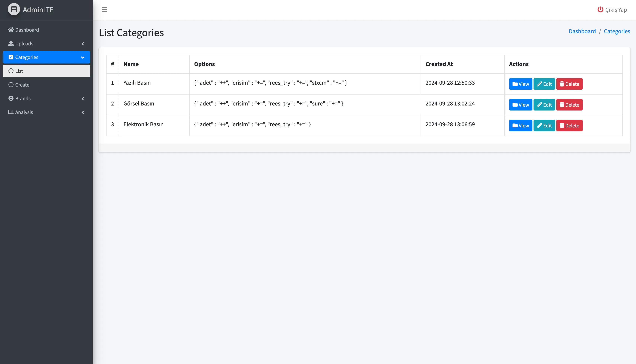Open the Dashboard breadcrumb link

click(x=582, y=31)
